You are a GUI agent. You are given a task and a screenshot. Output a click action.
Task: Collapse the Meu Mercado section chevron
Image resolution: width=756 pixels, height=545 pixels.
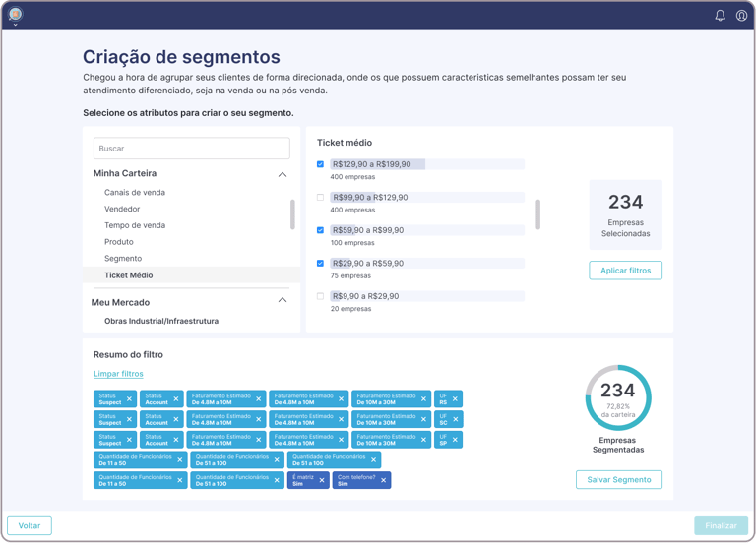click(283, 300)
